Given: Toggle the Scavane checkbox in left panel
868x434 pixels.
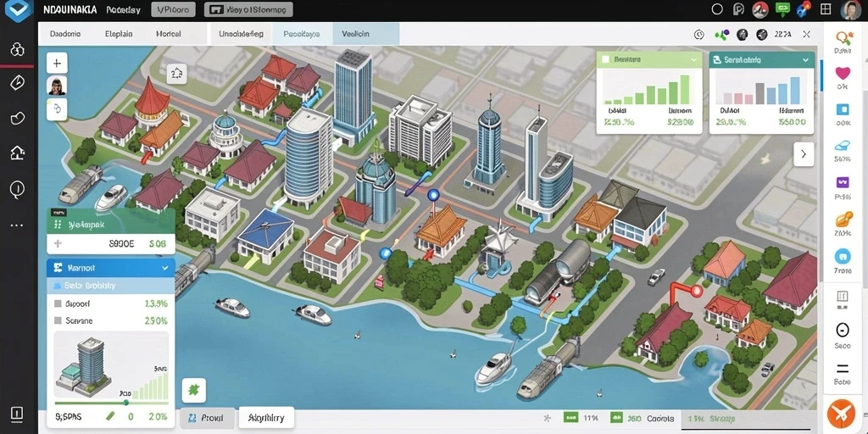Looking at the screenshot, I should (58, 320).
